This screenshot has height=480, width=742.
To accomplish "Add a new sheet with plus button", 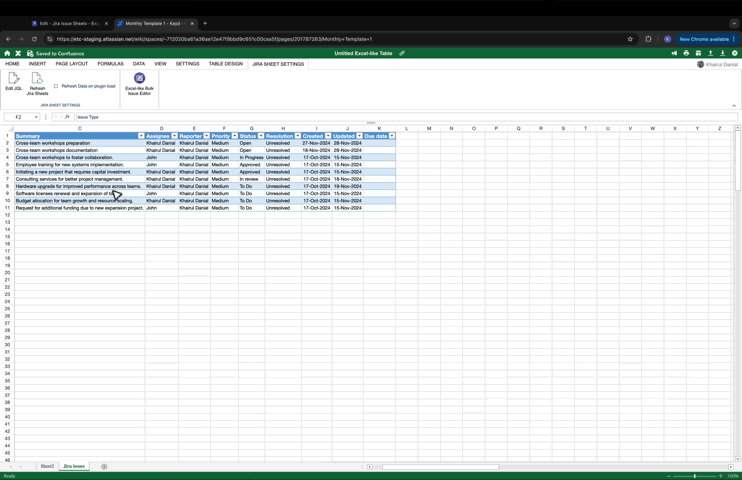I will [104, 466].
